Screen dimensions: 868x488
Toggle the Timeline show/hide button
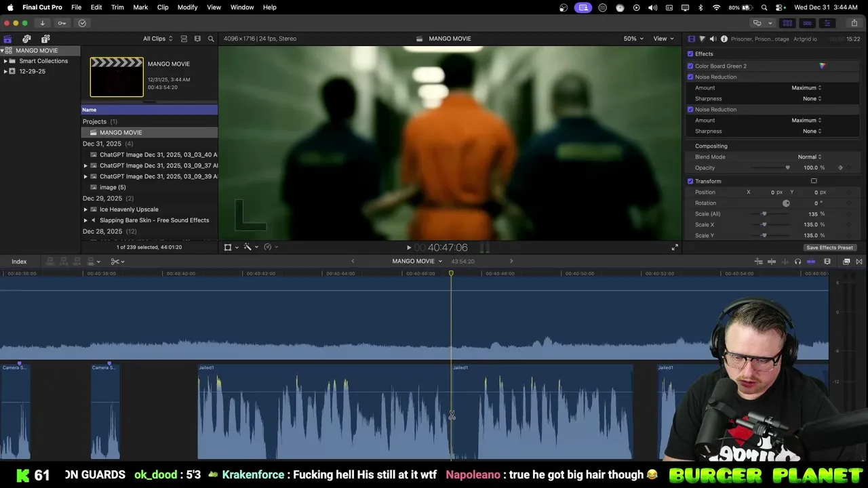pyautogui.click(x=807, y=23)
